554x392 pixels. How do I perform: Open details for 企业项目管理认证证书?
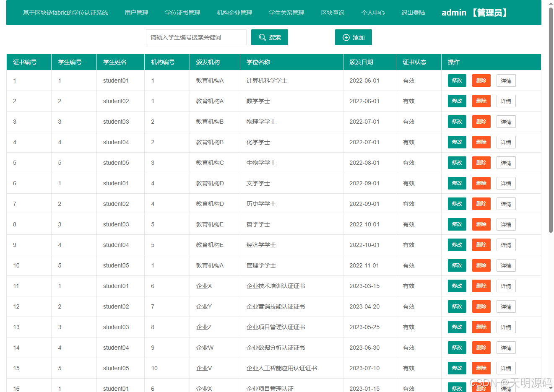506,327
